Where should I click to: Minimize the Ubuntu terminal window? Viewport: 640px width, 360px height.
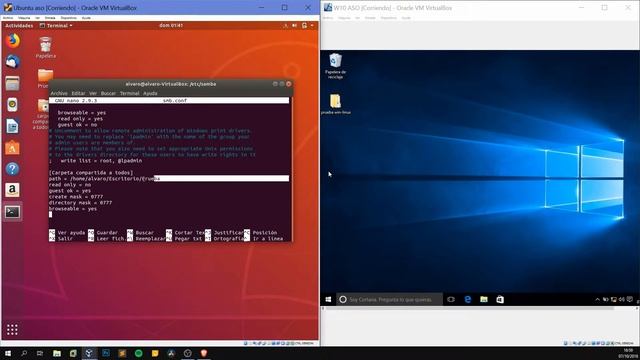[x=275, y=84]
